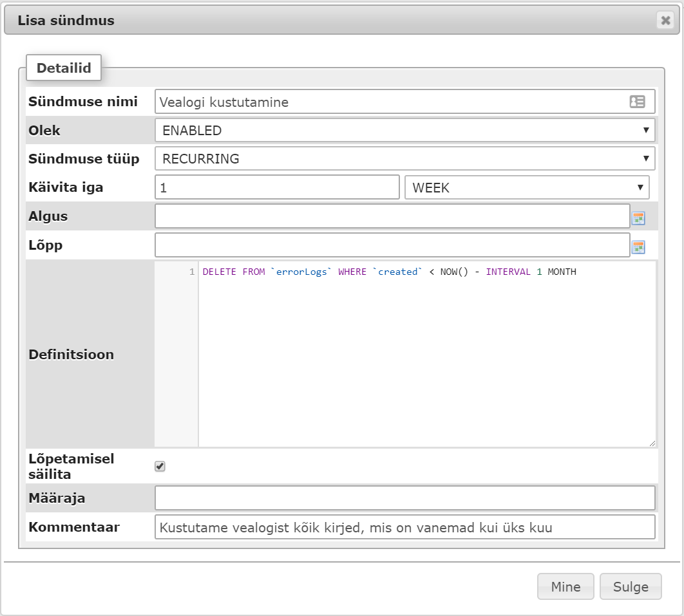Click the Lõpp date input field

point(392,245)
